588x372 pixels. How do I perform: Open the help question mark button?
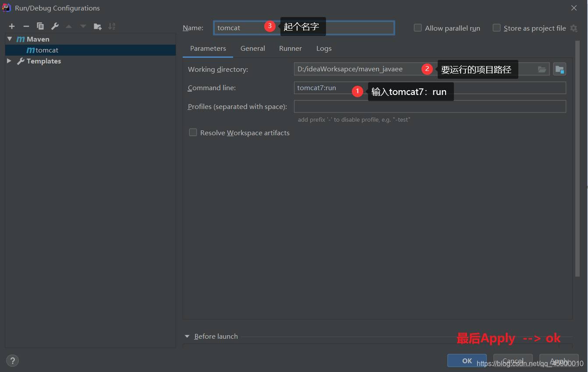[12, 361]
